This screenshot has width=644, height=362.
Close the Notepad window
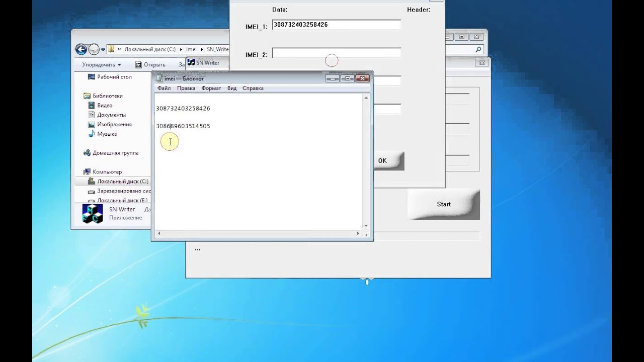362,78
